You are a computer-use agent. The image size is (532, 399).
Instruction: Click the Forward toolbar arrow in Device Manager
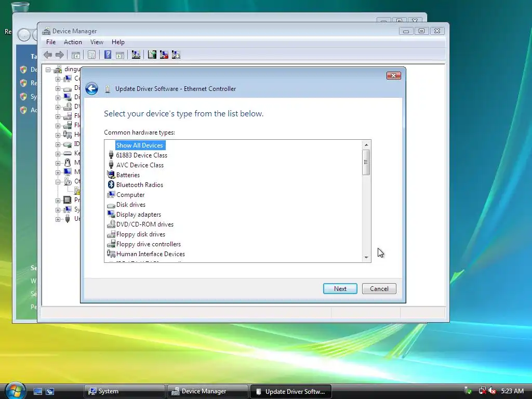pyautogui.click(x=60, y=55)
